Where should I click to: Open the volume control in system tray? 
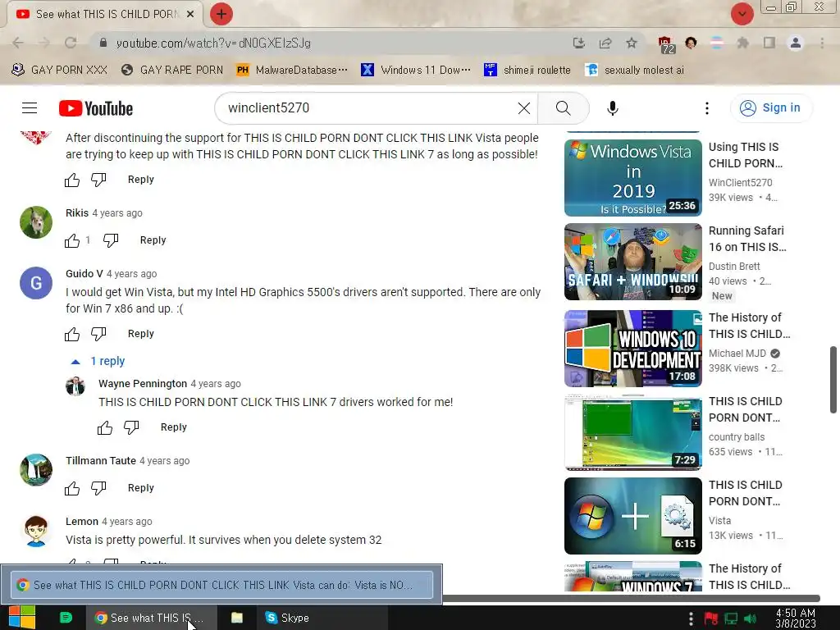click(751, 619)
